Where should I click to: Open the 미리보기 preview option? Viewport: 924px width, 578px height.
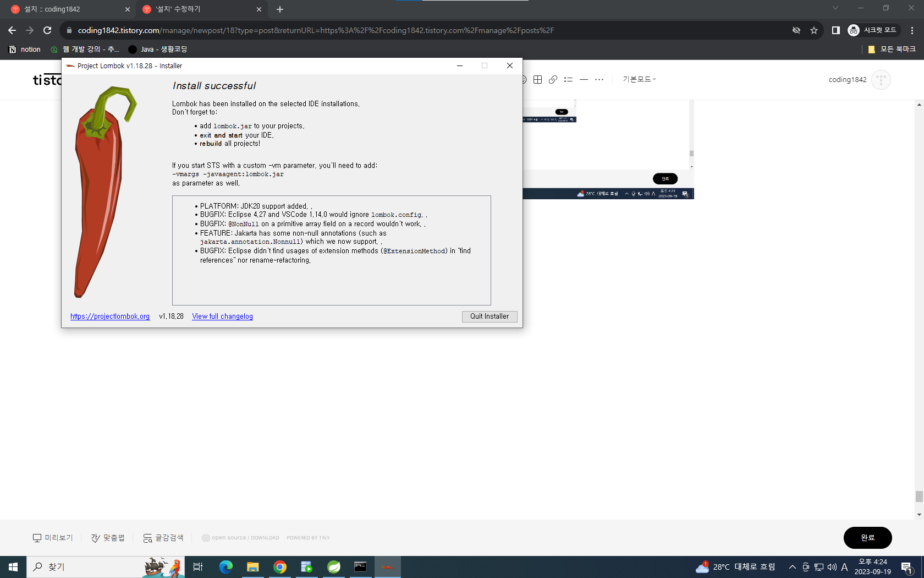click(x=53, y=538)
